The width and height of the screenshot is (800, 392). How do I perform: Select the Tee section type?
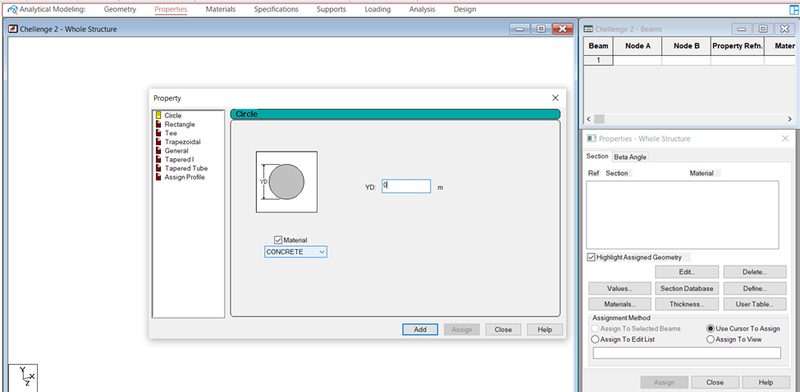[x=170, y=133]
